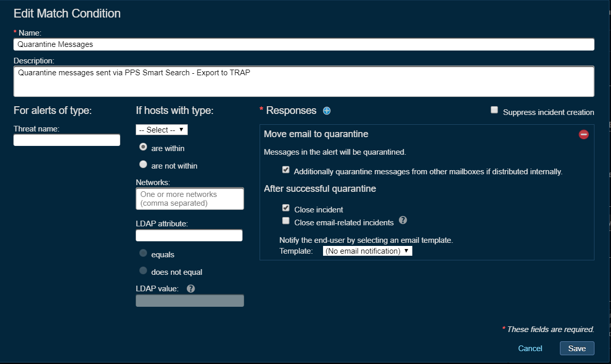
Task: Select the 'equals' radio button
Action: click(143, 254)
